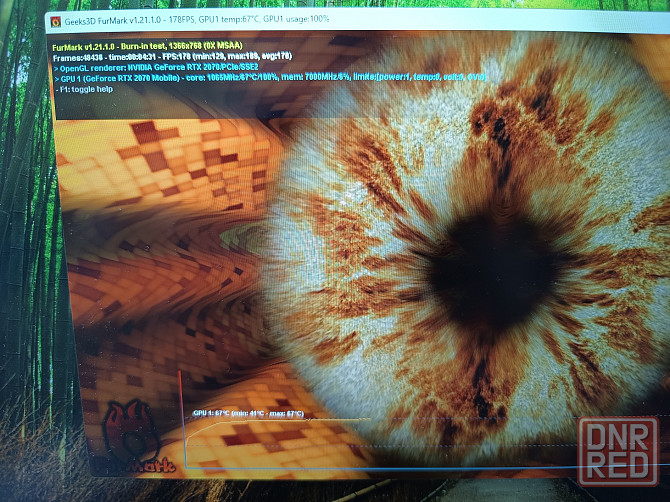Click the red vertical axis of temperature graph
Viewport: 670px width, 502px height.
point(181,420)
